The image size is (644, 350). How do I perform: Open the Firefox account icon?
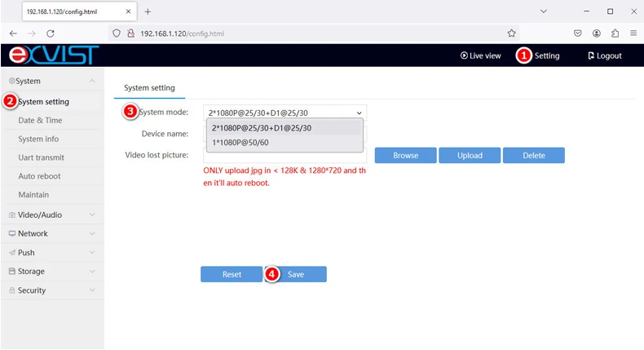coord(597,33)
